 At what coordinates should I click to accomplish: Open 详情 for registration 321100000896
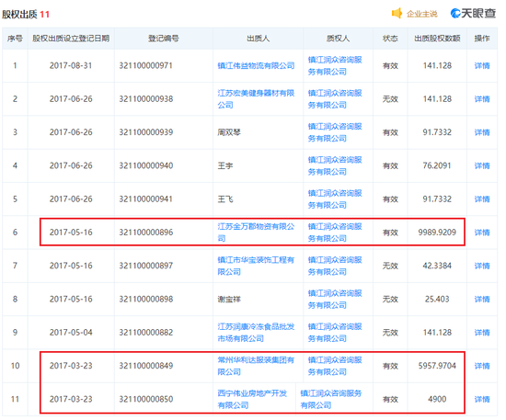point(482,233)
